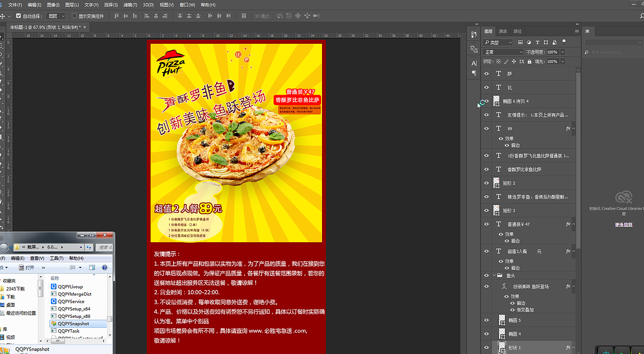
Task: Open the 不透明度 opacity dropdown arrow
Action: pyautogui.click(x=562, y=52)
